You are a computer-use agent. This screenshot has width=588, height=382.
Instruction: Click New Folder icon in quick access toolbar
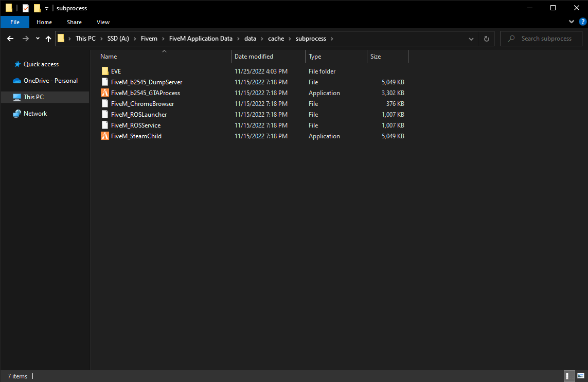(37, 8)
